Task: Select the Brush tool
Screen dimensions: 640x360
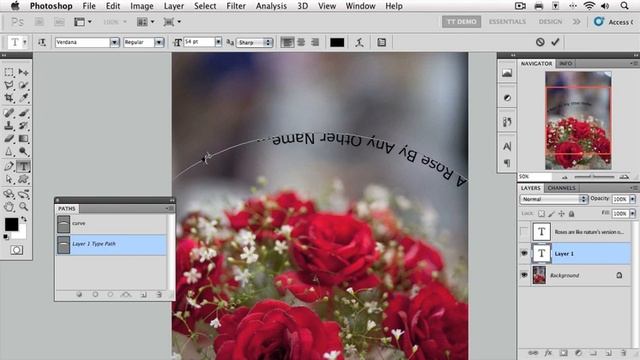Action: (24, 113)
